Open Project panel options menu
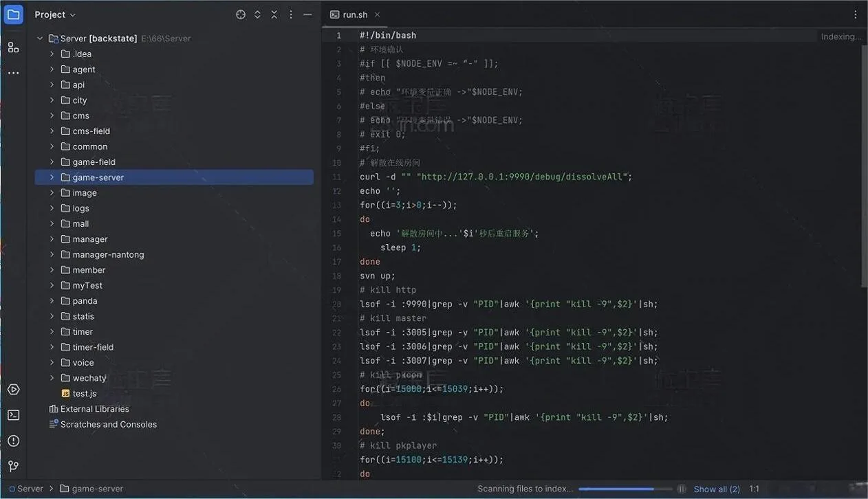 [x=291, y=14]
